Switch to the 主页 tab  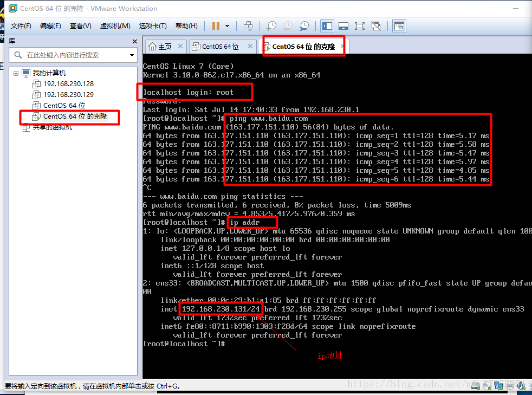click(165, 47)
